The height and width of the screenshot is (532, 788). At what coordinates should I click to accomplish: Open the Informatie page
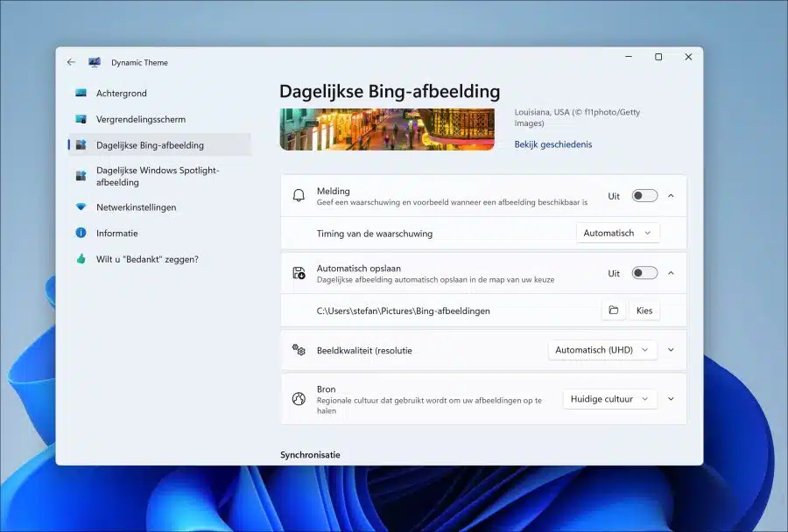[x=160, y=233]
